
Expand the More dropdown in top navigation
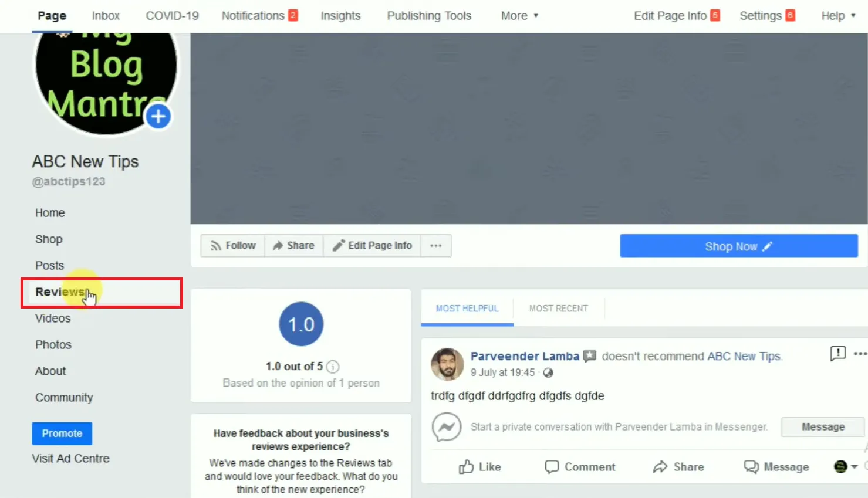click(x=519, y=16)
